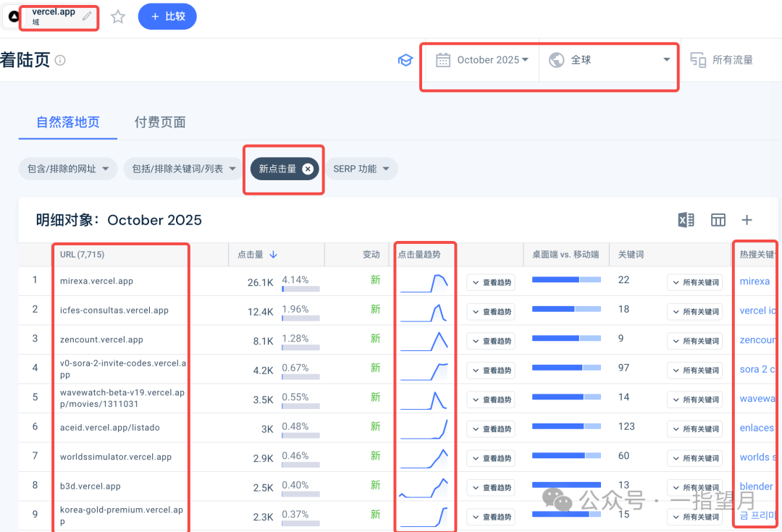The image size is (782, 532).
Task: Click the calendar icon in date selector
Action: pos(443,60)
